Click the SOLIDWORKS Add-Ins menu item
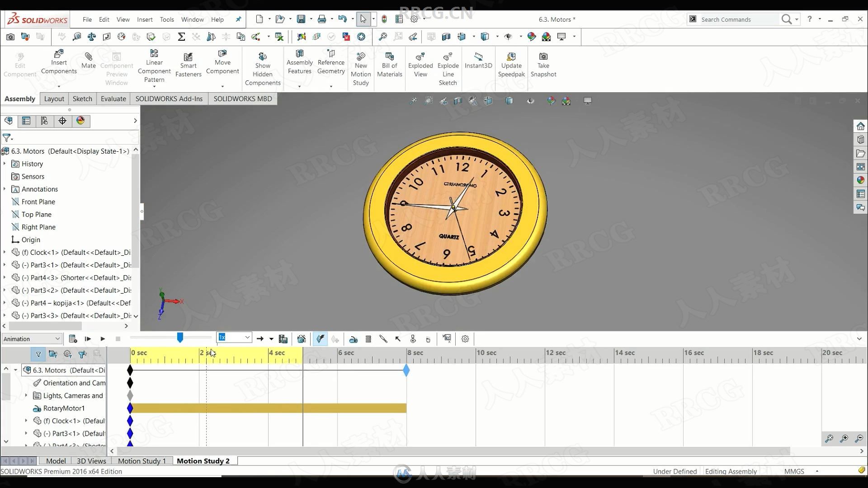This screenshot has width=868, height=488. pos(169,99)
